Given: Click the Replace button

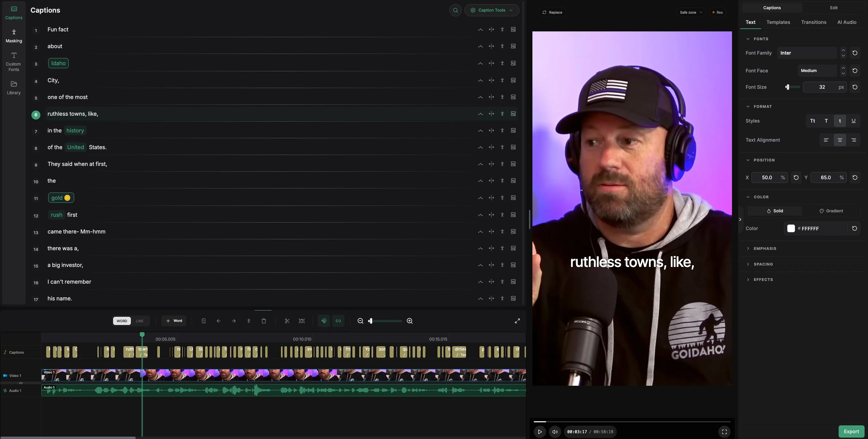Looking at the screenshot, I should [552, 12].
